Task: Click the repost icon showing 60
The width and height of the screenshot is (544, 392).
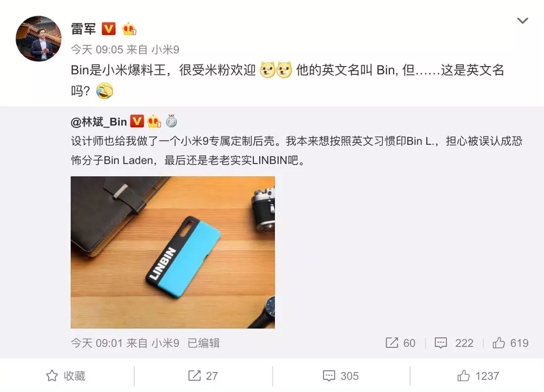Action: (401, 343)
